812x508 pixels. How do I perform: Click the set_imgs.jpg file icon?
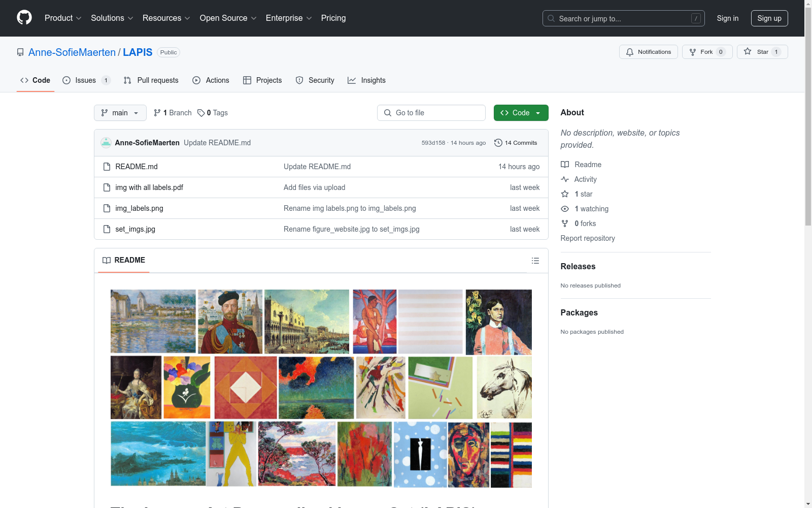(107, 229)
